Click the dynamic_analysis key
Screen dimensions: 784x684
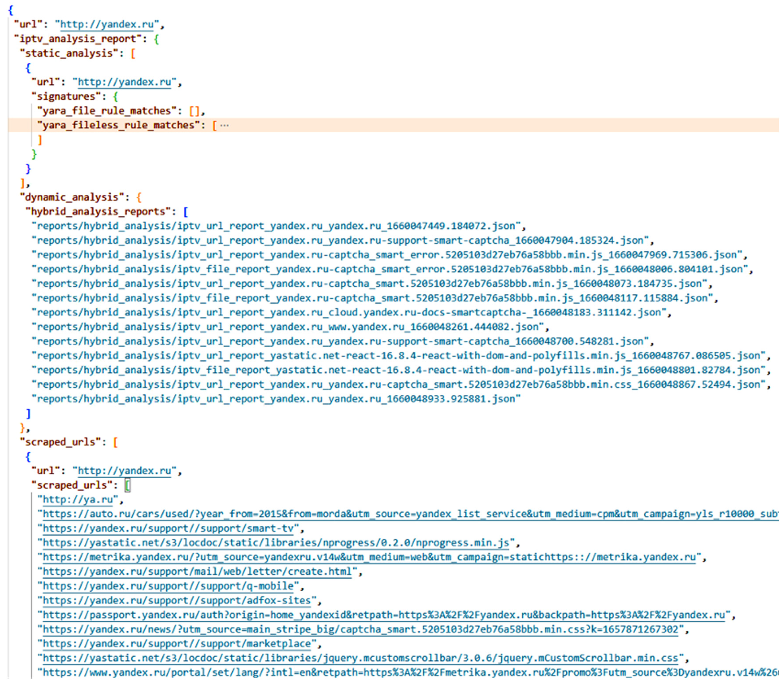pos(72,197)
